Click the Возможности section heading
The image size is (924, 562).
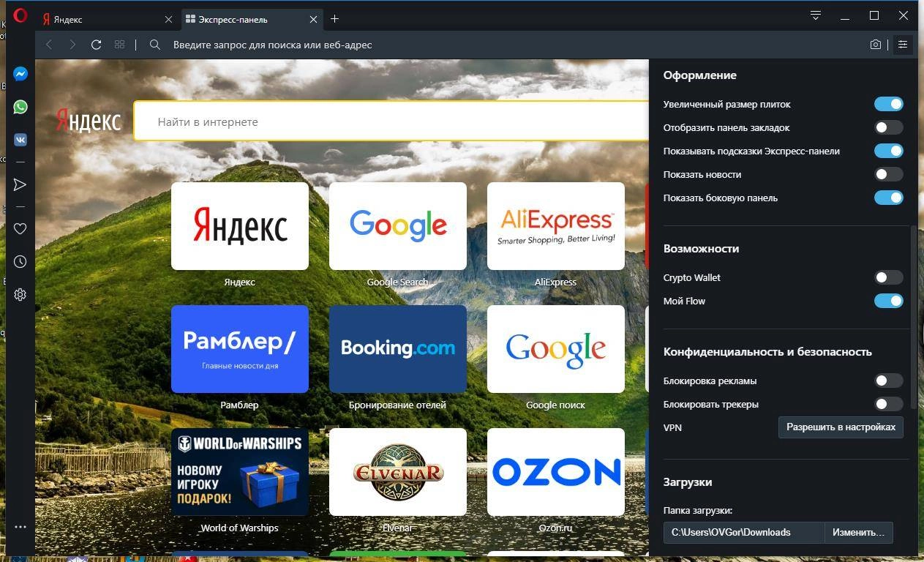point(701,249)
